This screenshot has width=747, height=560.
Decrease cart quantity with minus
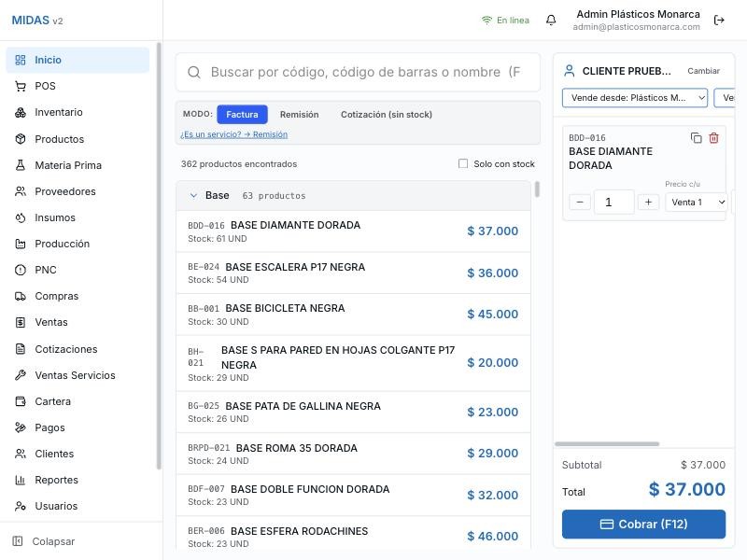pos(580,203)
